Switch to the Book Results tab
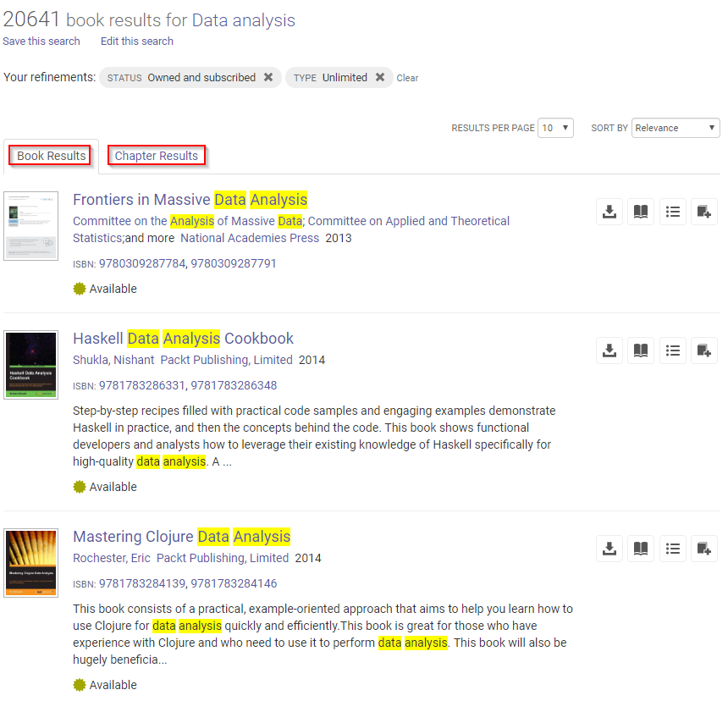This screenshot has height=701, width=728. 51,156
